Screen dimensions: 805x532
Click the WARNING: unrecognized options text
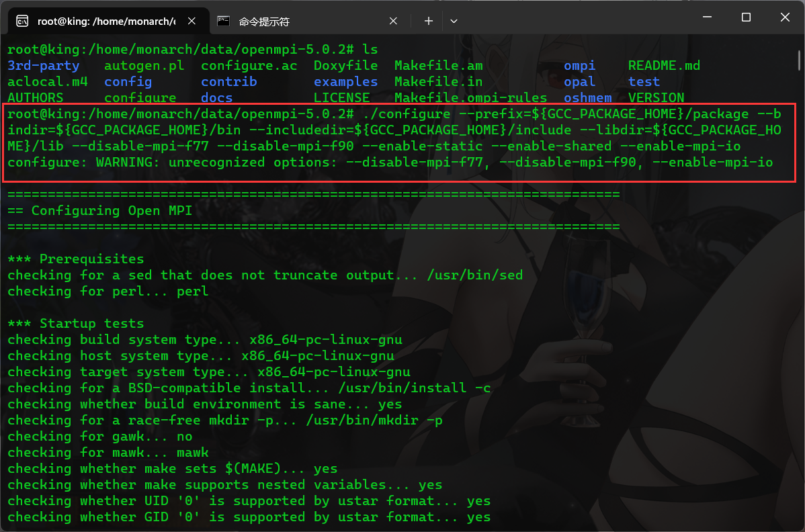click(216, 162)
